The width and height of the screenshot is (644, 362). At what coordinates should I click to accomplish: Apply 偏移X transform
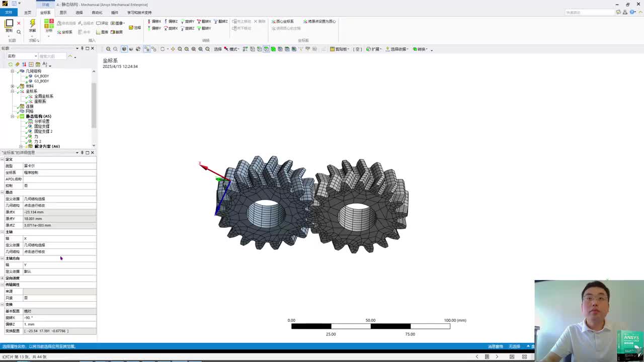[154, 22]
